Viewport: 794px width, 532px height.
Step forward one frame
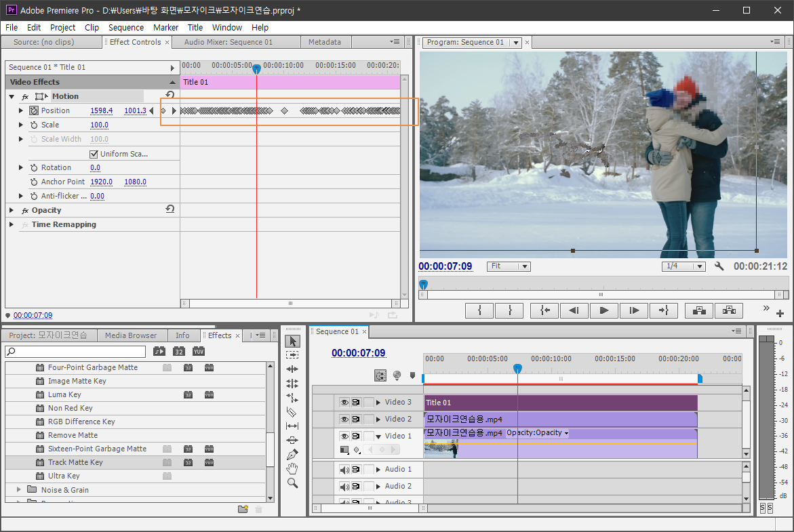(x=634, y=310)
